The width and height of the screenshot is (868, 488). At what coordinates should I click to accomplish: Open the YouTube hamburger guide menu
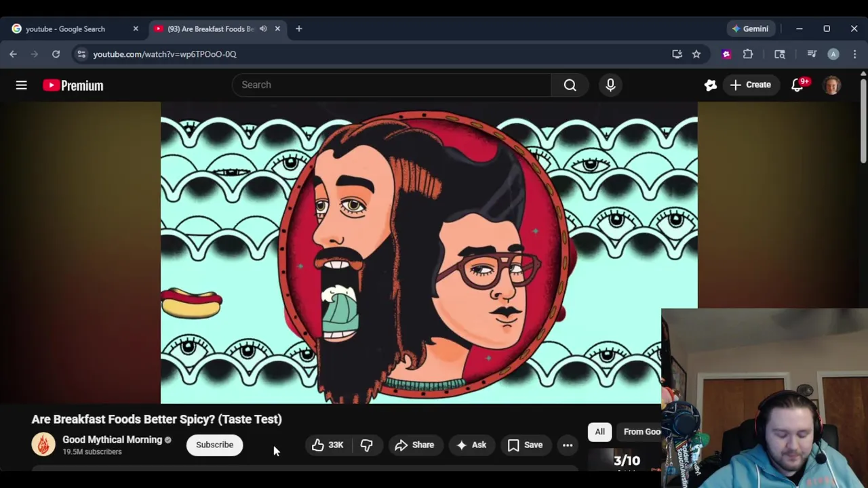[x=21, y=85]
